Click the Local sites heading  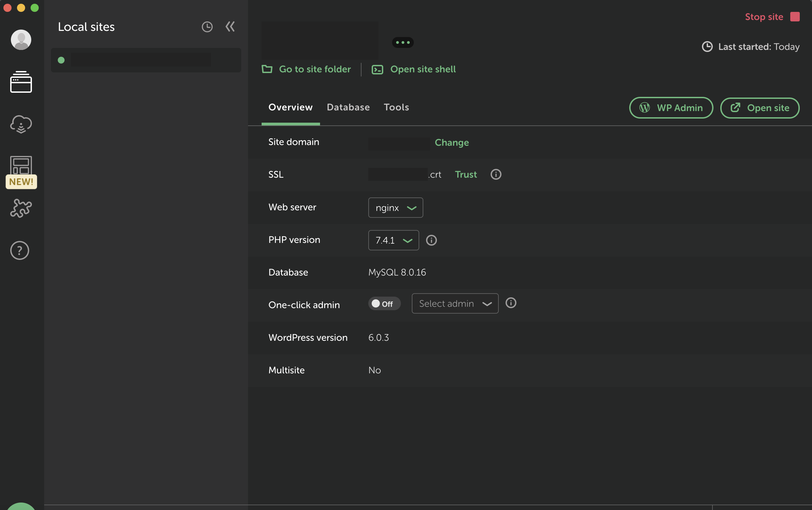point(86,27)
